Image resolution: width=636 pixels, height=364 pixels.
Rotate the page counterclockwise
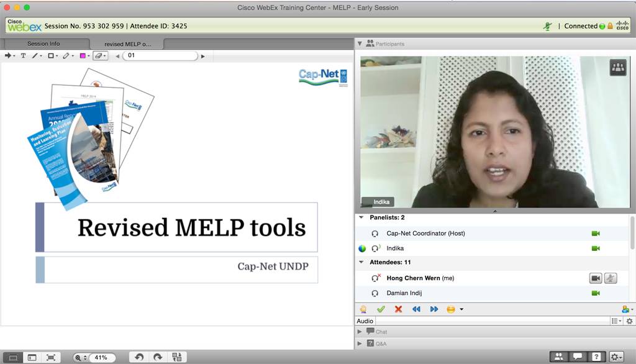point(139,357)
